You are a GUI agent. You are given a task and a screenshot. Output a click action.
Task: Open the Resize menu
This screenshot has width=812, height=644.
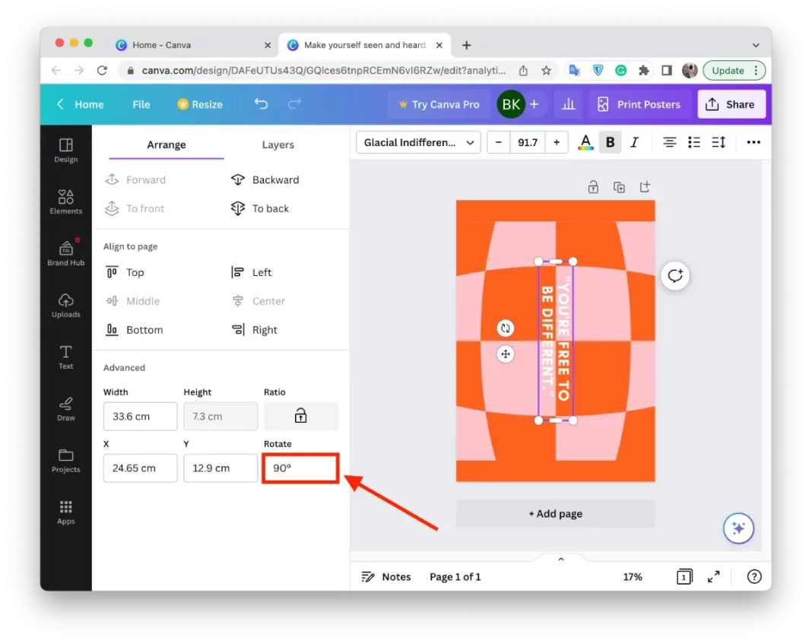click(x=200, y=105)
